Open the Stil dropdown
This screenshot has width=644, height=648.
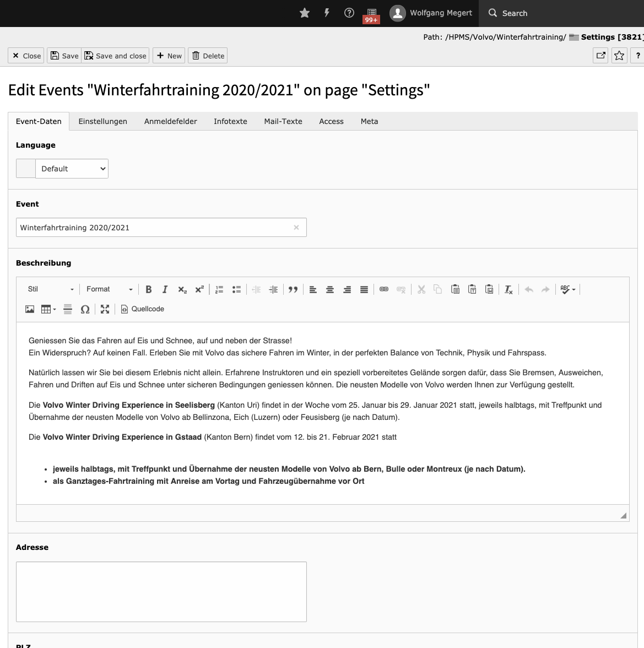click(x=50, y=289)
